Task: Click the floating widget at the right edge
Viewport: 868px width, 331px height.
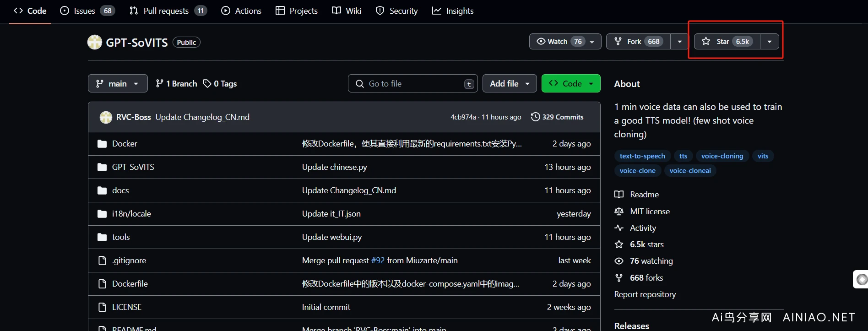Action: point(861,279)
